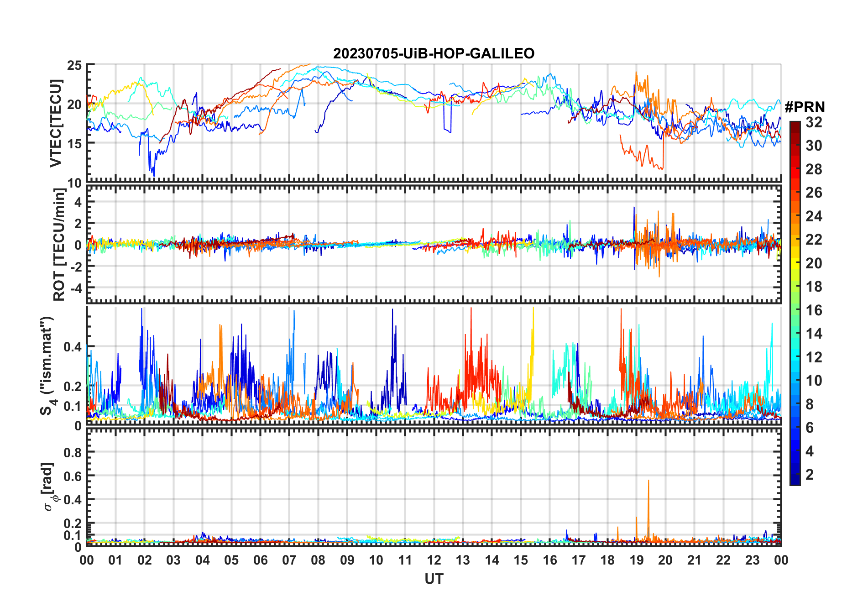
Task: Select the 12 hour tick on x-axis
Action: (x=434, y=560)
